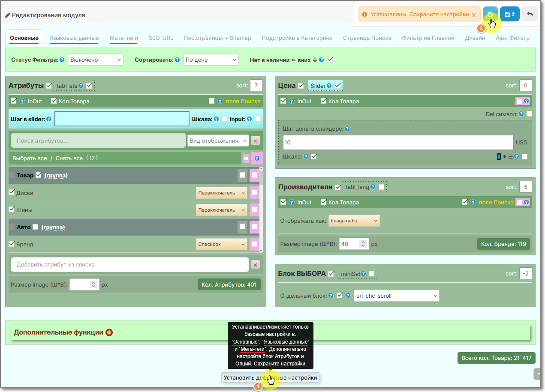The width and height of the screenshot is (545, 392).
Task: Click the mobile phone icon in Цена block
Action: (499, 156)
